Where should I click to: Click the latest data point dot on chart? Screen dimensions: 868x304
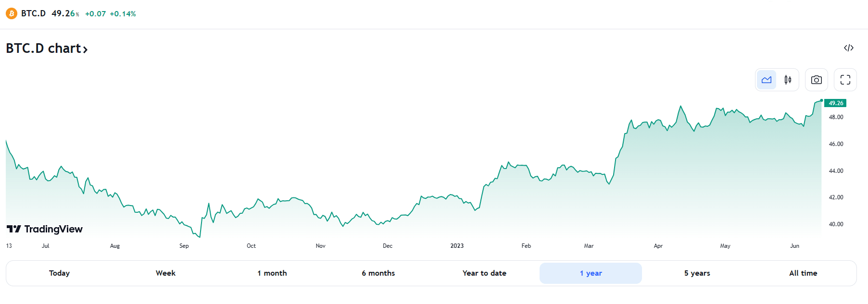tap(821, 100)
